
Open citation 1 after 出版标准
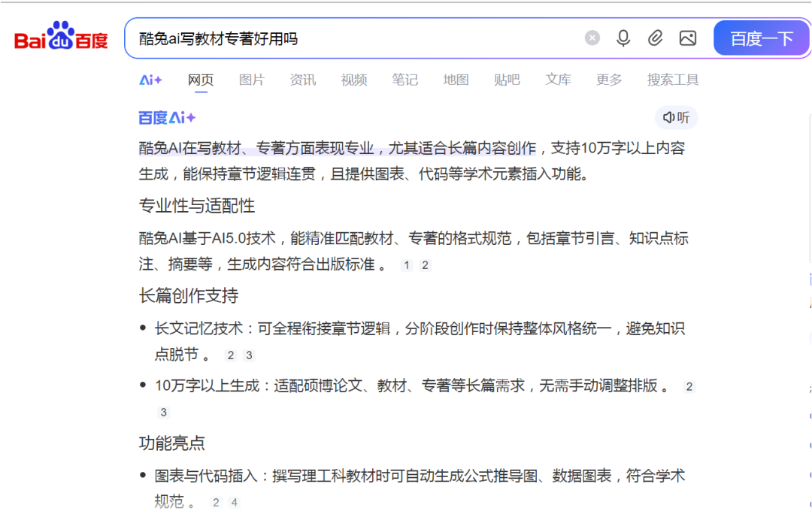(407, 265)
